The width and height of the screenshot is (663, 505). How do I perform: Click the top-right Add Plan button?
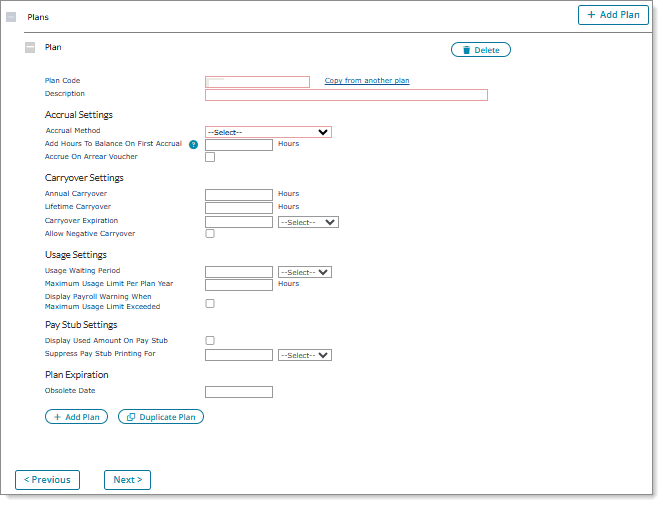click(x=613, y=15)
